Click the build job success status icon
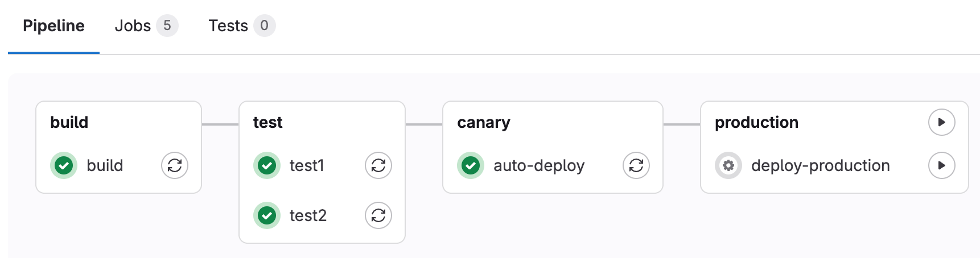Image resolution: width=980 pixels, height=258 pixels. (x=64, y=165)
